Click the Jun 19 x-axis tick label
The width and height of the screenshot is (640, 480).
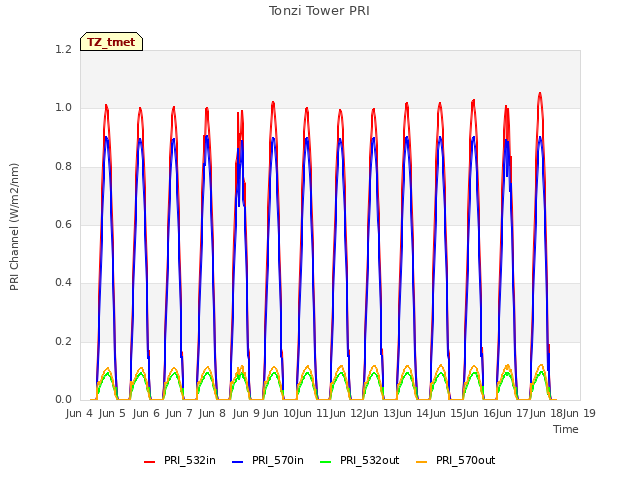[579, 413]
